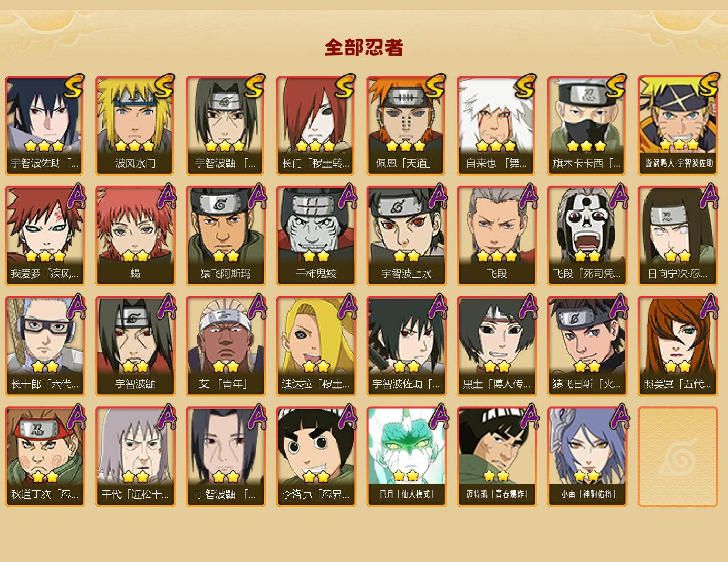Click the 全部忍者 heading

coord(364,47)
